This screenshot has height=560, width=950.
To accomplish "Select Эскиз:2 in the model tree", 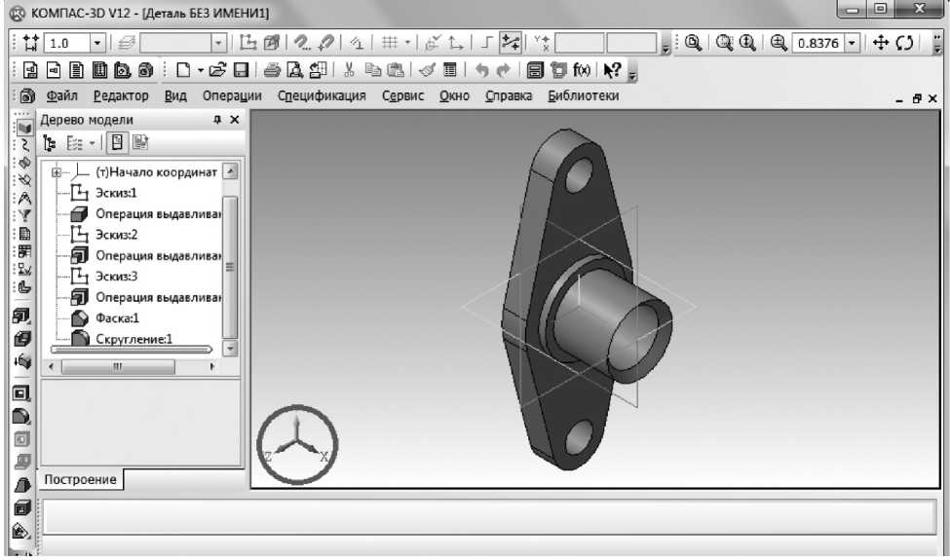I will coord(116,235).
